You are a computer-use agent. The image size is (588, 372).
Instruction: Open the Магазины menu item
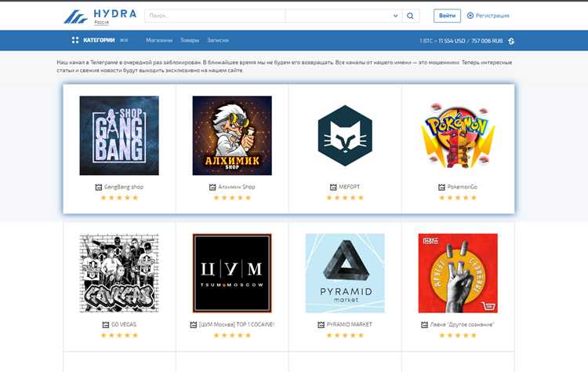click(159, 40)
